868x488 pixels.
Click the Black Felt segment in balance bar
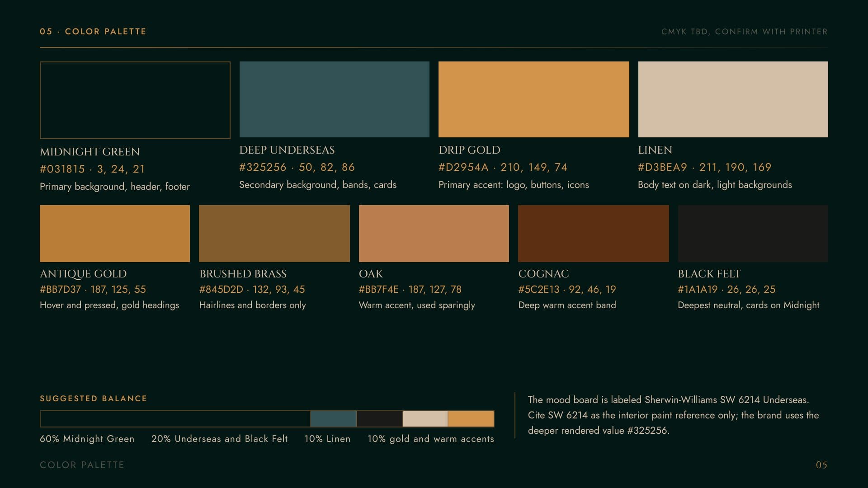(380, 419)
